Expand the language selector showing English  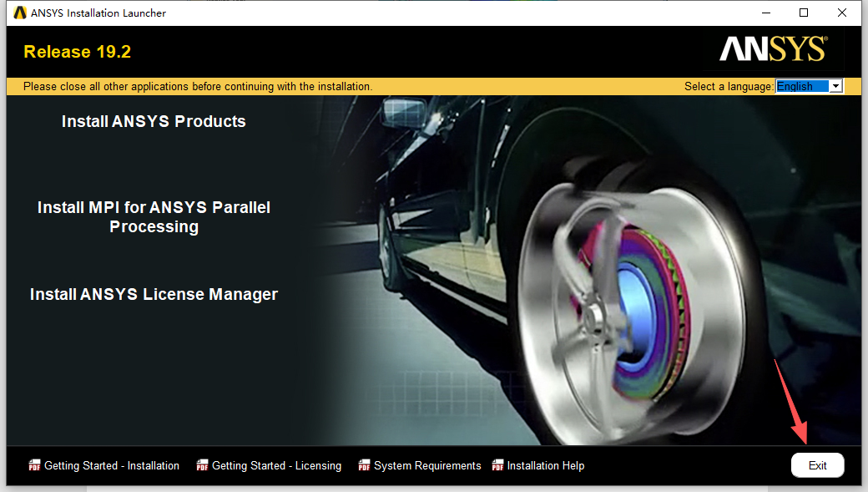(808, 85)
